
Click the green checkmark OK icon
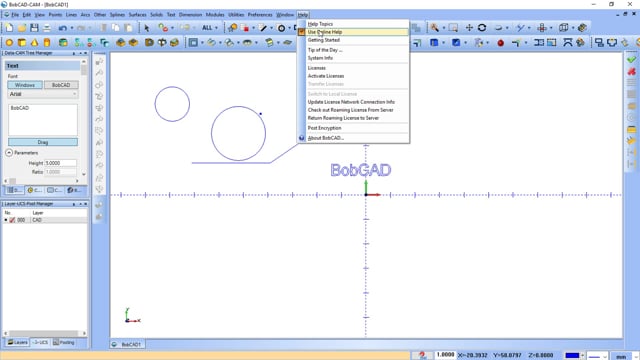(631, 60)
